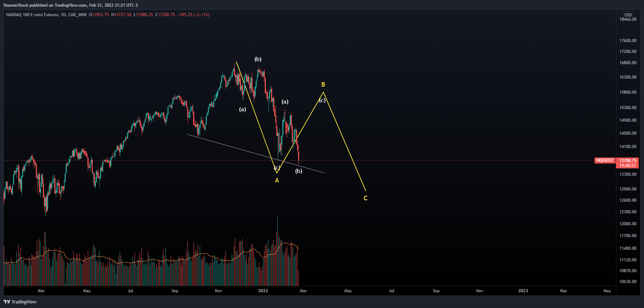This screenshot has height=308, width=644.
Task: Select the close value C13700.75
Action: coord(165,15)
